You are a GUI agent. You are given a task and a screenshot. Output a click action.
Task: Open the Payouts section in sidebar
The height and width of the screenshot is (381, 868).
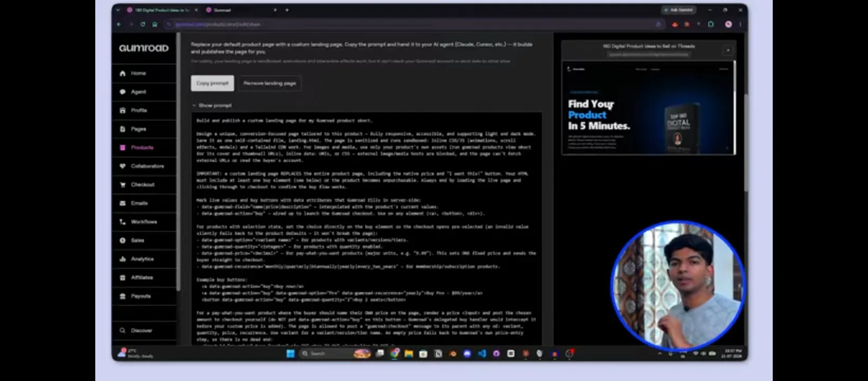(x=144, y=296)
